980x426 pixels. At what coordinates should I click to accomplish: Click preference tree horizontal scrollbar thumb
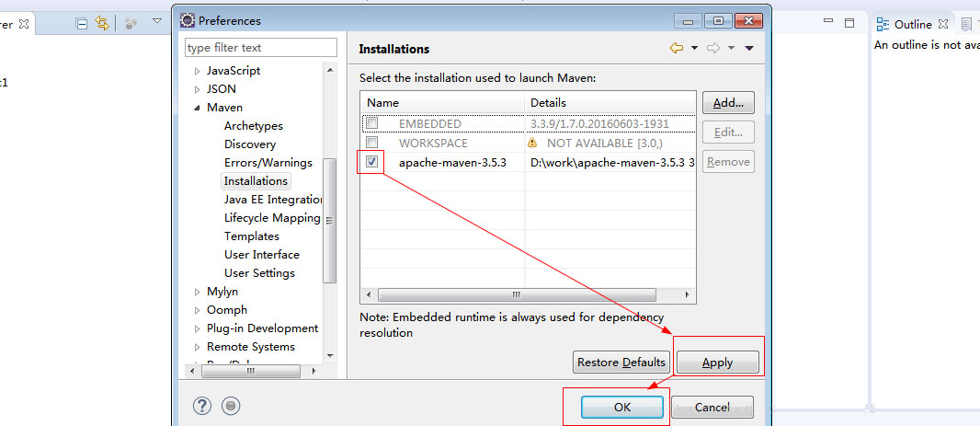pos(251,371)
